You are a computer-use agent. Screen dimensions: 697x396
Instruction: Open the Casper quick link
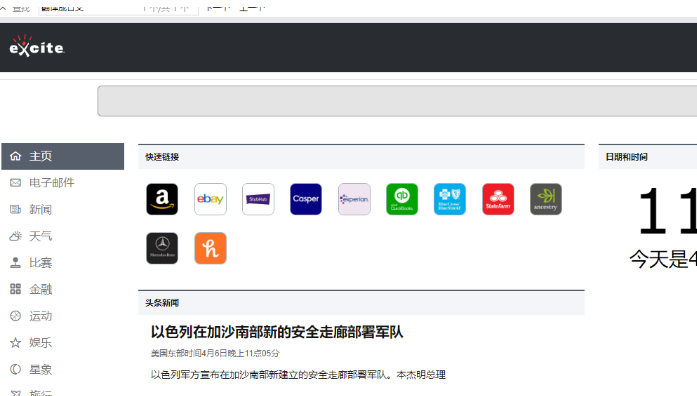click(x=306, y=199)
